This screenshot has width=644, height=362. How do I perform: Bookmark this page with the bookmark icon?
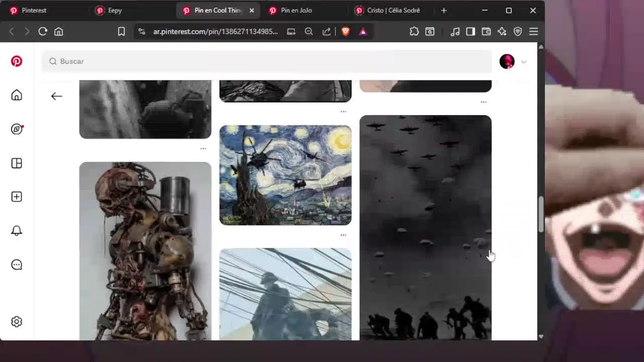pos(121,31)
